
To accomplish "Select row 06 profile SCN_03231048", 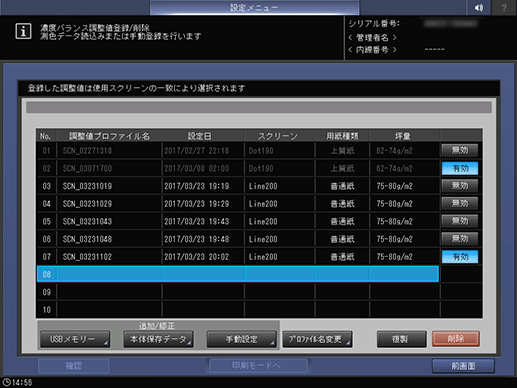I will pyautogui.click(x=237, y=239).
